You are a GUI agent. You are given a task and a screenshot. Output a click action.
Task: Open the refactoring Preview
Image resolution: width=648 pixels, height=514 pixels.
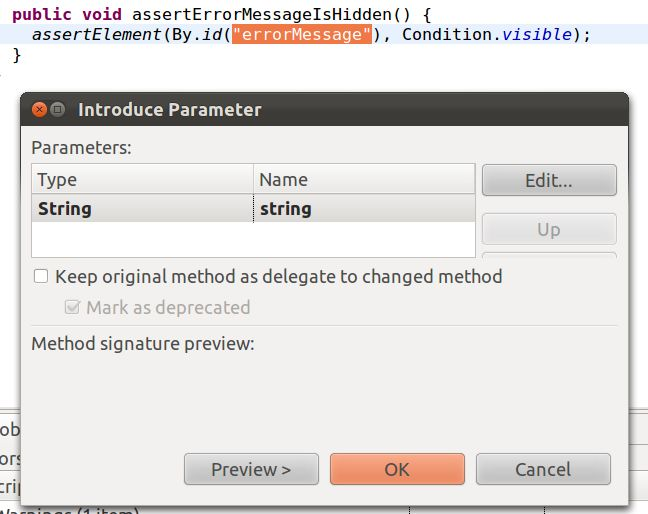(x=251, y=469)
